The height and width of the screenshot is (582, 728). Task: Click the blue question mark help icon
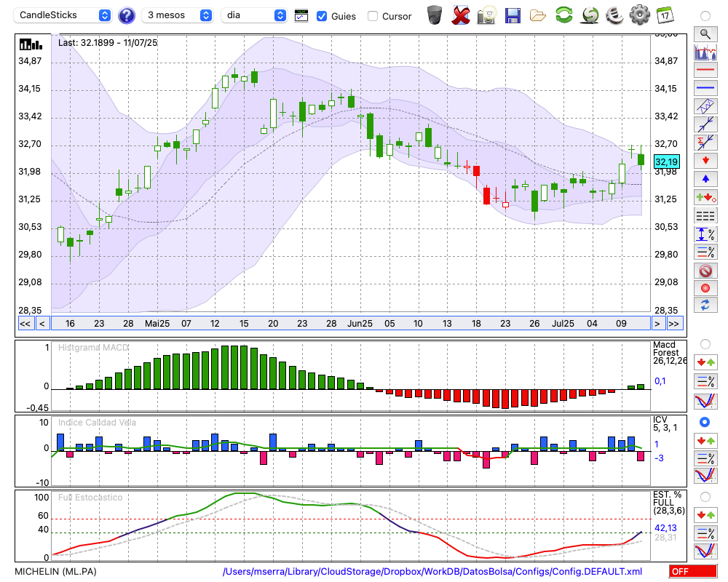(126, 16)
